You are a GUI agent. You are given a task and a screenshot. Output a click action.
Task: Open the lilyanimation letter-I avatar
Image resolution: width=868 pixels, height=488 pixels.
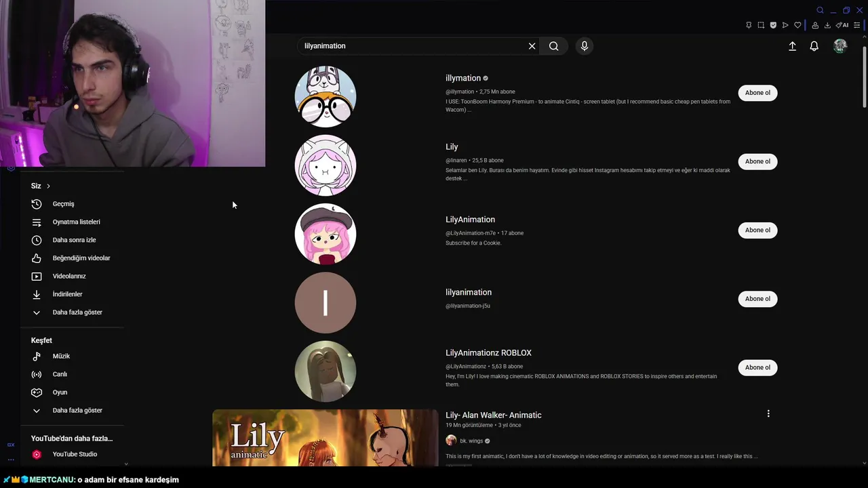pyautogui.click(x=325, y=303)
